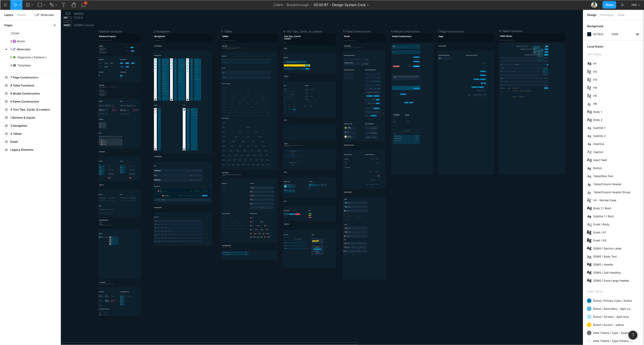Expand the file name dropdown chevron

[x=368, y=5]
